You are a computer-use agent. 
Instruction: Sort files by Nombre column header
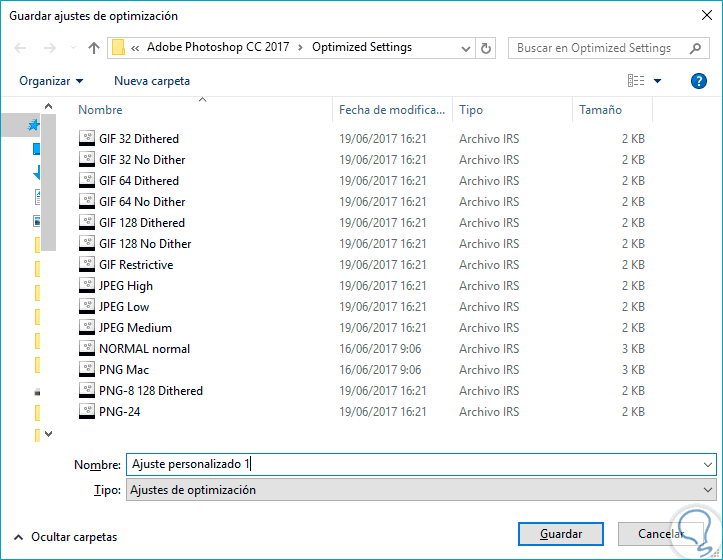pyautogui.click(x=100, y=110)
